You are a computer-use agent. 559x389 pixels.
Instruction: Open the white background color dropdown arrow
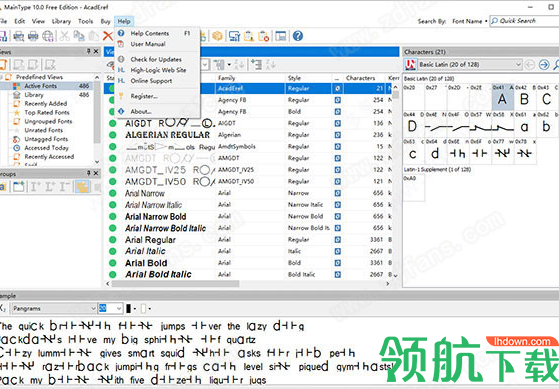(x=150, y=309)
